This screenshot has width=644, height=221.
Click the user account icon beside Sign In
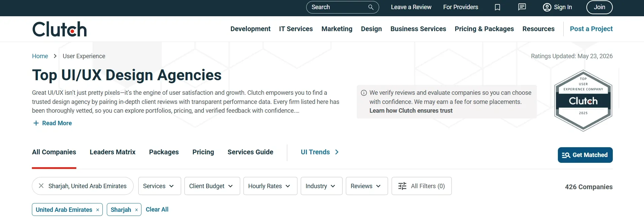547,7
